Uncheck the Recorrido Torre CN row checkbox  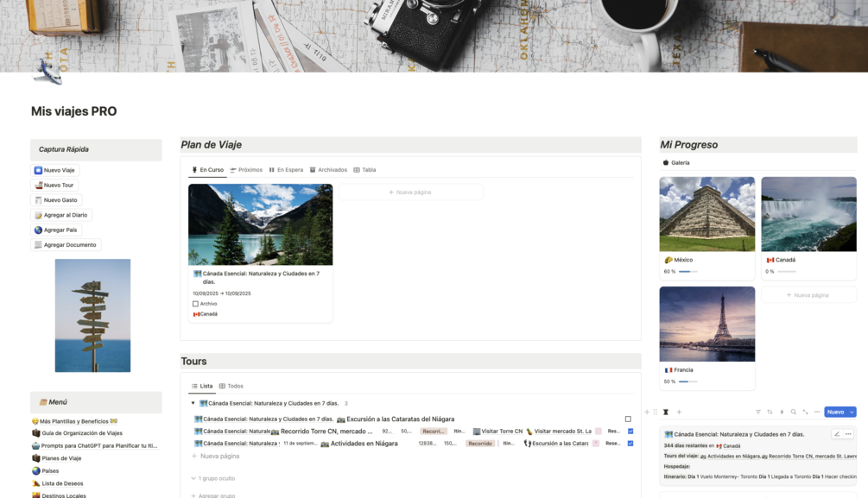[630, 432]
